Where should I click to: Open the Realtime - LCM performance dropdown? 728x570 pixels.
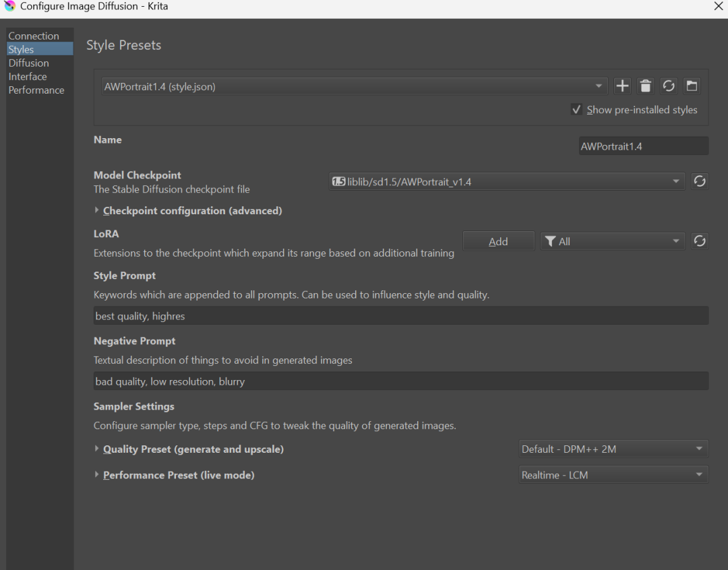613,475
